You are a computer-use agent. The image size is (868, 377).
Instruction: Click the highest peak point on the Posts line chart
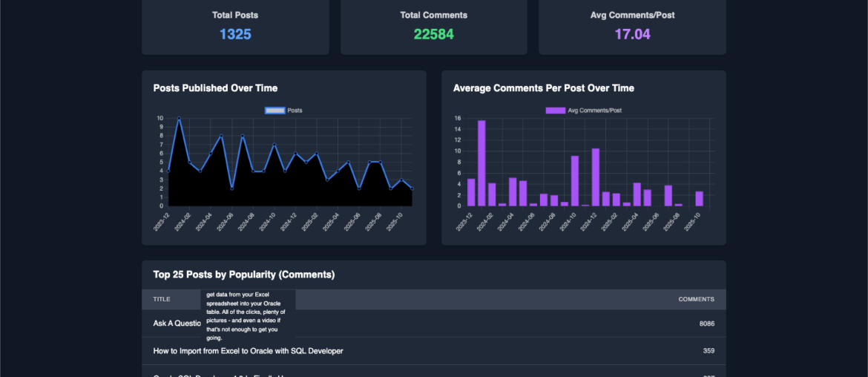pos(179,119)
